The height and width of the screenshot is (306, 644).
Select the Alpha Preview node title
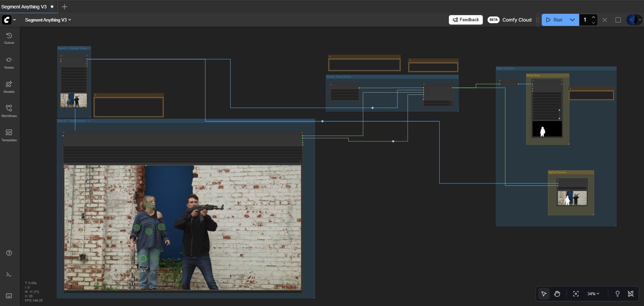557,172
